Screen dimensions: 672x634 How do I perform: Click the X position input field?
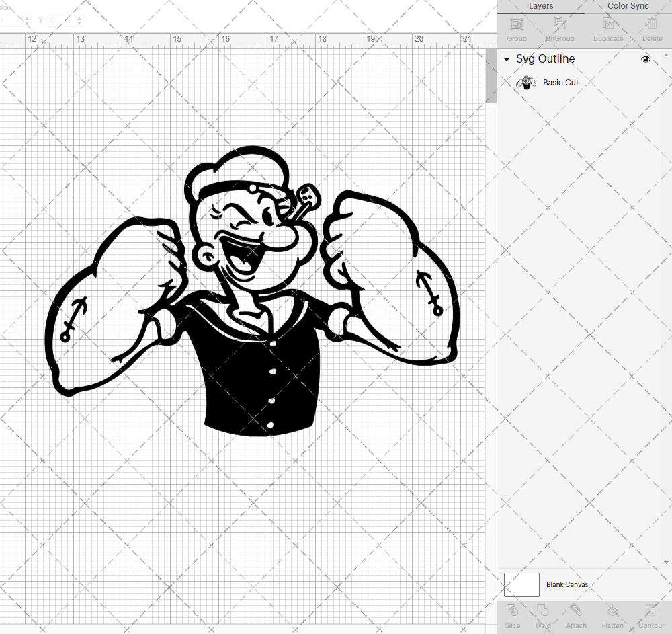[x=10, y=20]
